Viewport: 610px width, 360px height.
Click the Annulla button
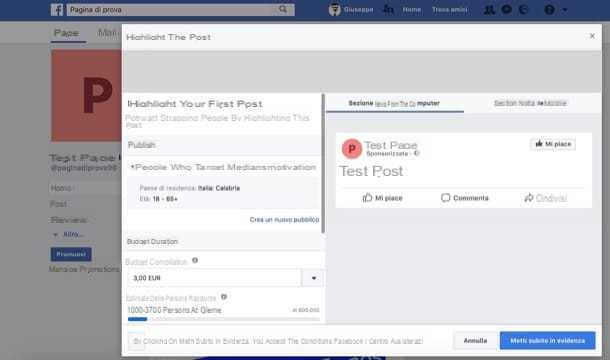(x=475, y=341)
